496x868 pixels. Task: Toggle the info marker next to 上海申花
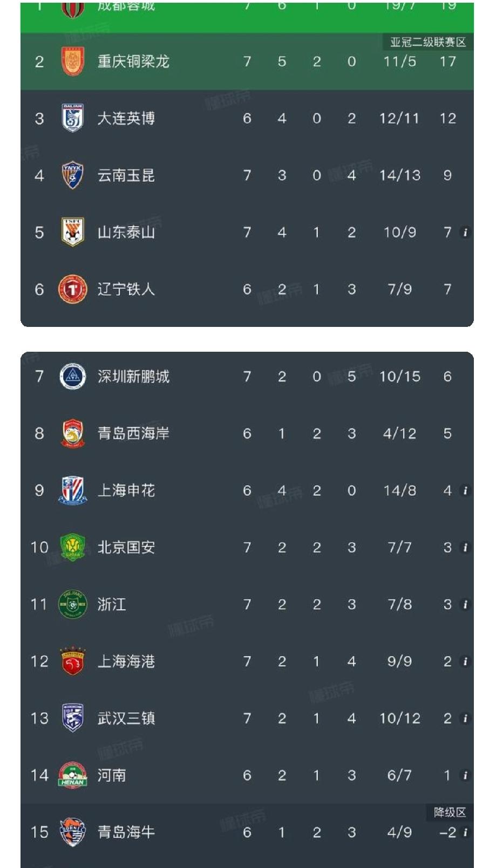(465, 490)
